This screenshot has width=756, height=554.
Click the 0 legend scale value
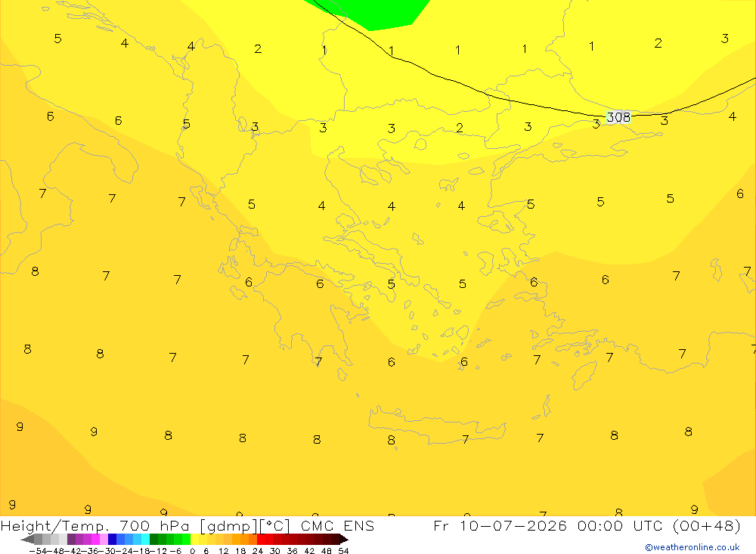(x=192, y=551)
